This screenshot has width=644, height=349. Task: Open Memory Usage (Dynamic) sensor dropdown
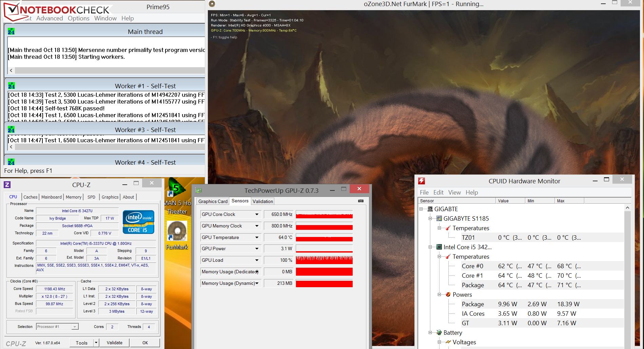click(x=257, y=283)
